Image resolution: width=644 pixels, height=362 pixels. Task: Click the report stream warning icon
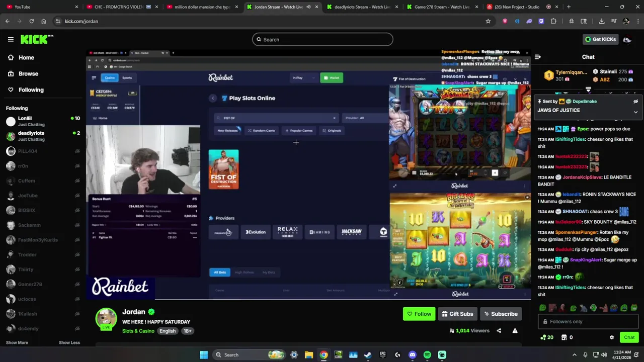pyautogui.click(x=515, y=331)
